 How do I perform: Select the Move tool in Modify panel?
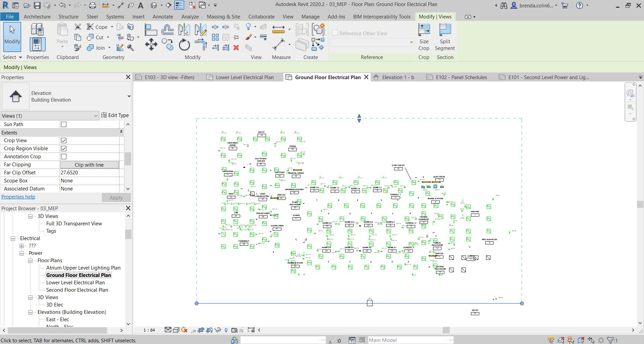[x=151, y=44]
